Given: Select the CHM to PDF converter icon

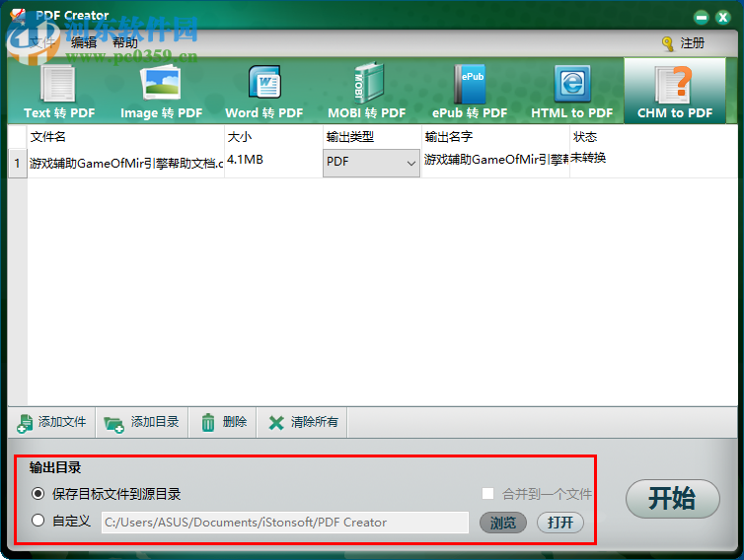Looking at the screenshot, I should pyautogui.click(x=674, y=85).
